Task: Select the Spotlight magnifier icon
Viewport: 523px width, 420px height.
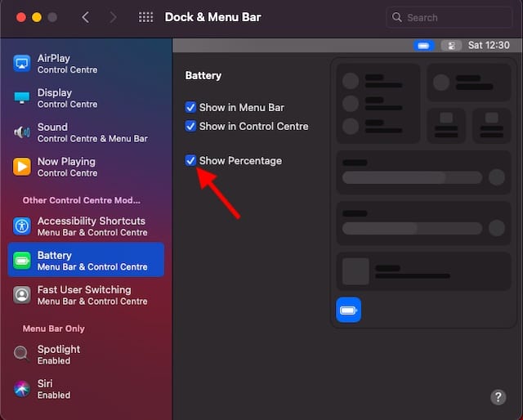Action: [x=22, y=354]
